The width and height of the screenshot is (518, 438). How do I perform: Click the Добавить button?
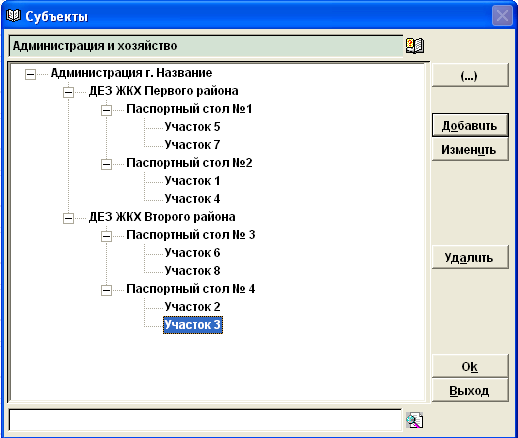coord(470,125)
